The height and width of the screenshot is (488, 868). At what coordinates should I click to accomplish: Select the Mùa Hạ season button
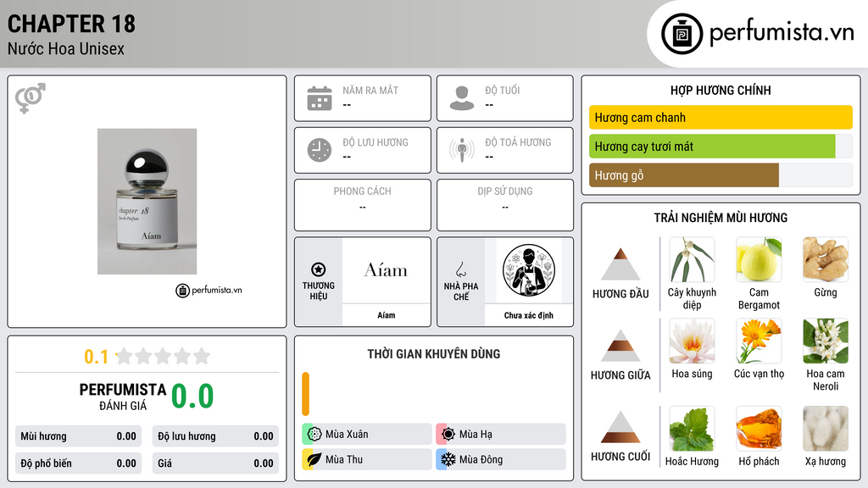tap(501, 435)
